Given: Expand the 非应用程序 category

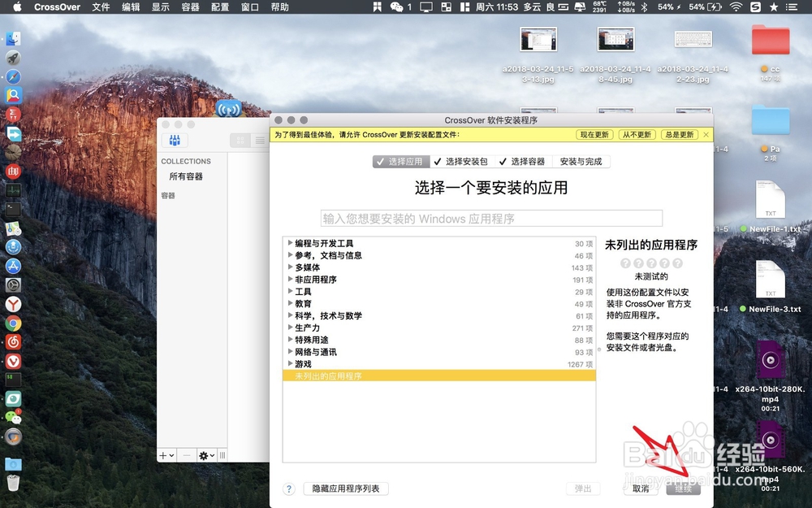Looking at the screenshot, I should [291, 279].
